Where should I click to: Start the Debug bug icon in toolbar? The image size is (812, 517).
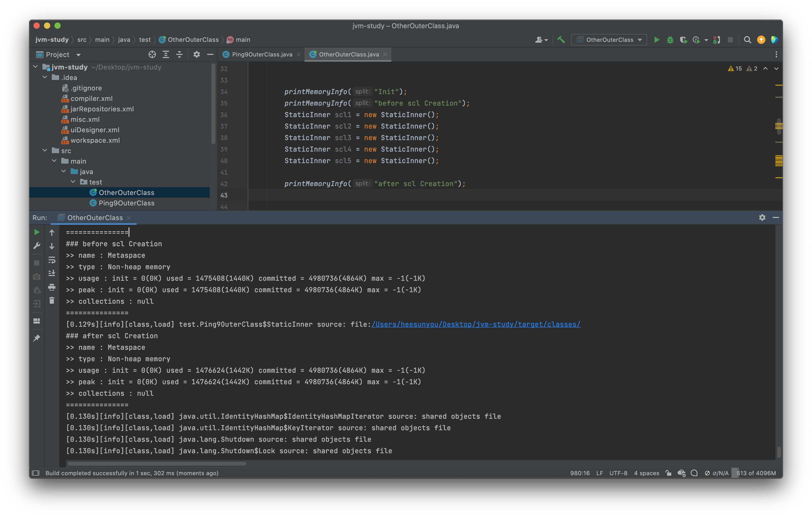(670, 40)
